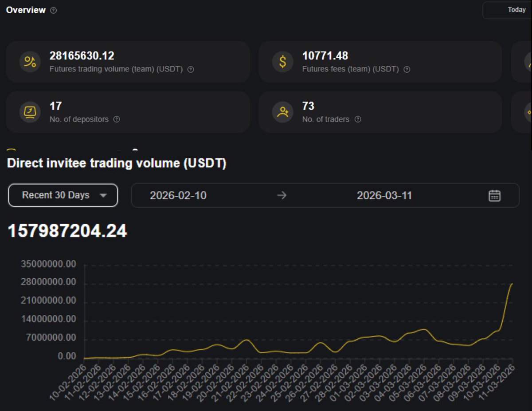532x411 pixels.
Task: Click the traders person icon
Action: click(x=283, y=112)
